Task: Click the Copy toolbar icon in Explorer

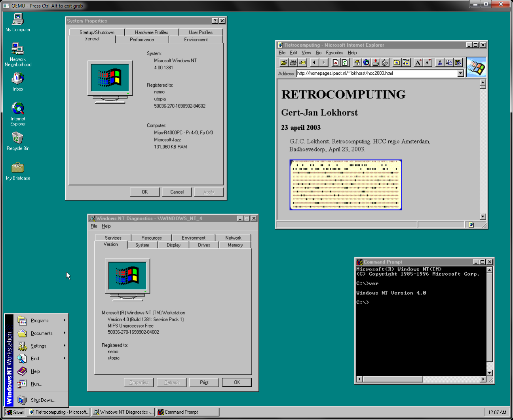Action: pyautogui.click(x=449, y=62)
